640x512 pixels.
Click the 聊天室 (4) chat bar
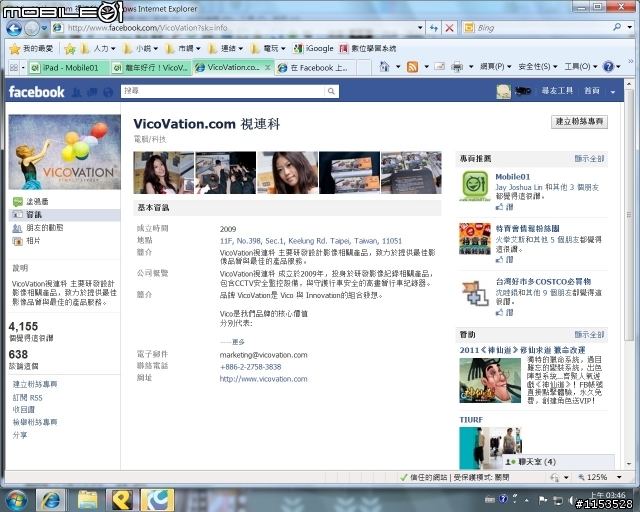tap(558, 462)
